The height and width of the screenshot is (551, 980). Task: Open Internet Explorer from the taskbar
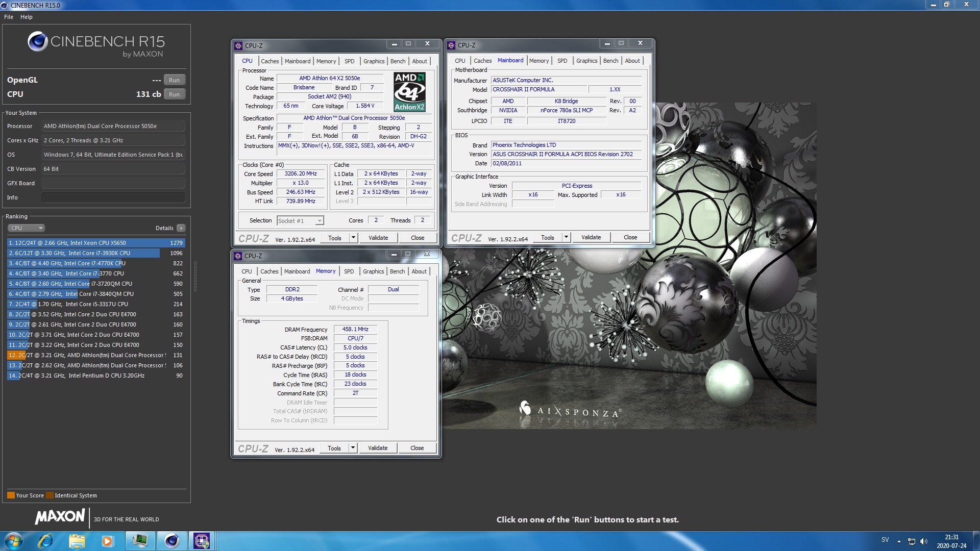45,541
